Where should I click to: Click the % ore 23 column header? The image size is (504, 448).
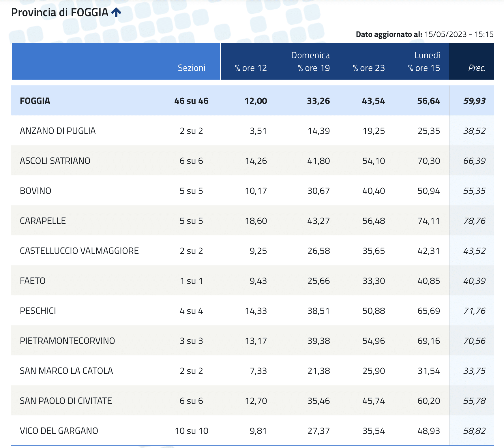[x=369, y=68]
